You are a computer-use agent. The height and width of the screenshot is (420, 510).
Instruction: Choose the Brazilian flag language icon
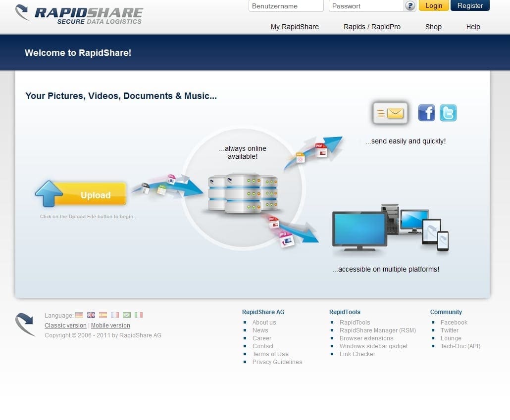[x=127, y=315]
